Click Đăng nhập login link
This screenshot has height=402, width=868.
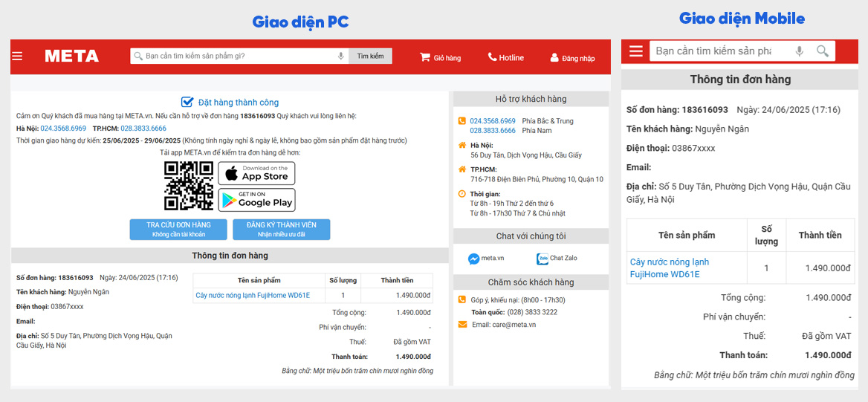coord(572,57)
